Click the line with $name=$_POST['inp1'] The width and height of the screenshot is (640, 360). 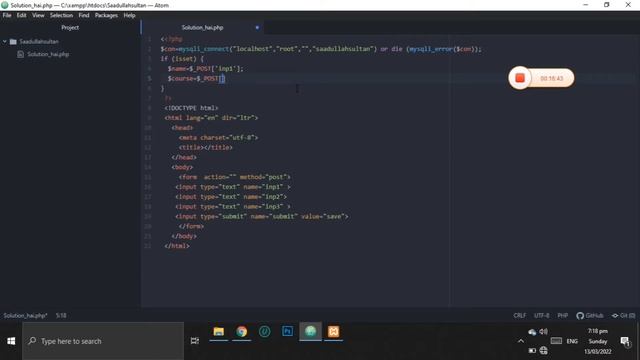(x=205, y=69)
